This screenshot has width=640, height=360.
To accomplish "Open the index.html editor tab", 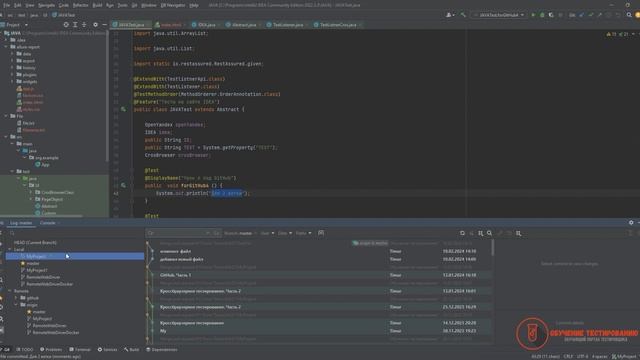I will tap(171, 24).
